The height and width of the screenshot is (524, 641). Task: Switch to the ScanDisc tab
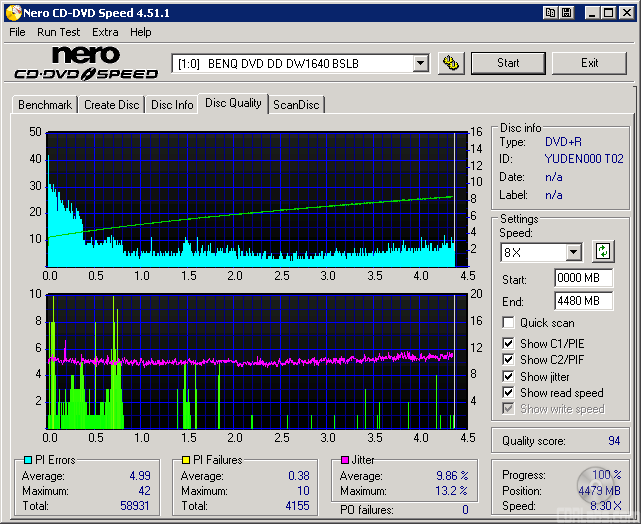[x=297, y=105]
